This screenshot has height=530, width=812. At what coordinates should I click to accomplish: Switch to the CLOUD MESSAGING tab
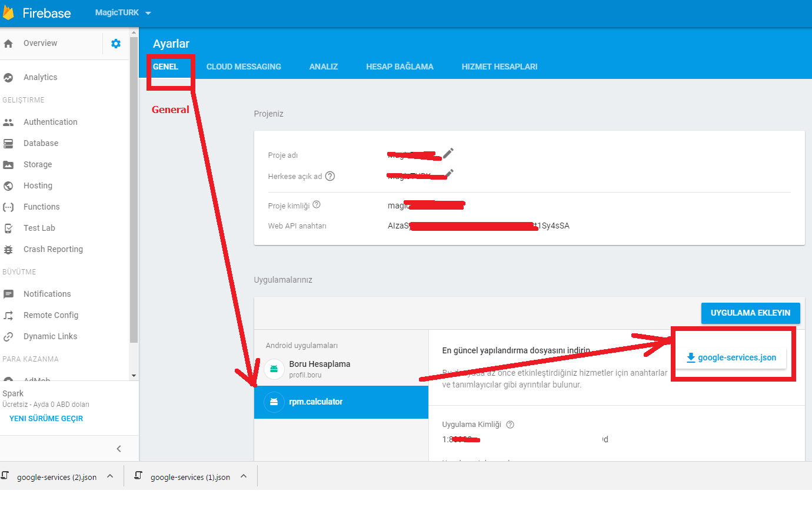(x=244, y=67)
